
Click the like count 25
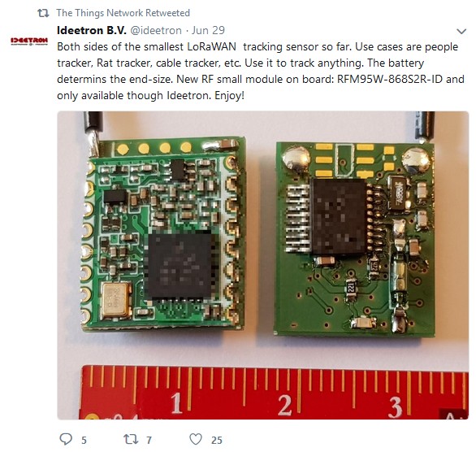coord(217,440)
